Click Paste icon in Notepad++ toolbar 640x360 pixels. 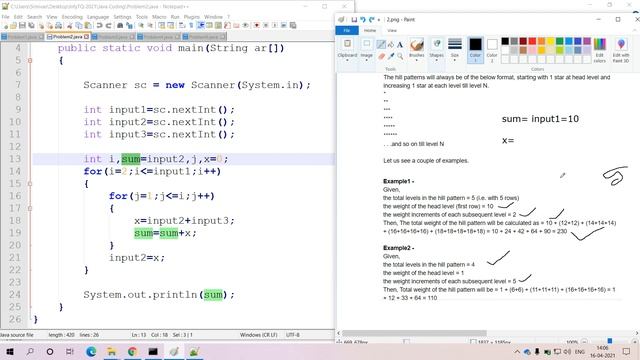pos(88,25)
